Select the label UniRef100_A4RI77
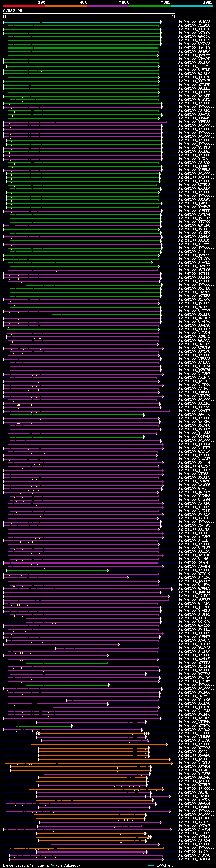 click(x=194, y=489)
